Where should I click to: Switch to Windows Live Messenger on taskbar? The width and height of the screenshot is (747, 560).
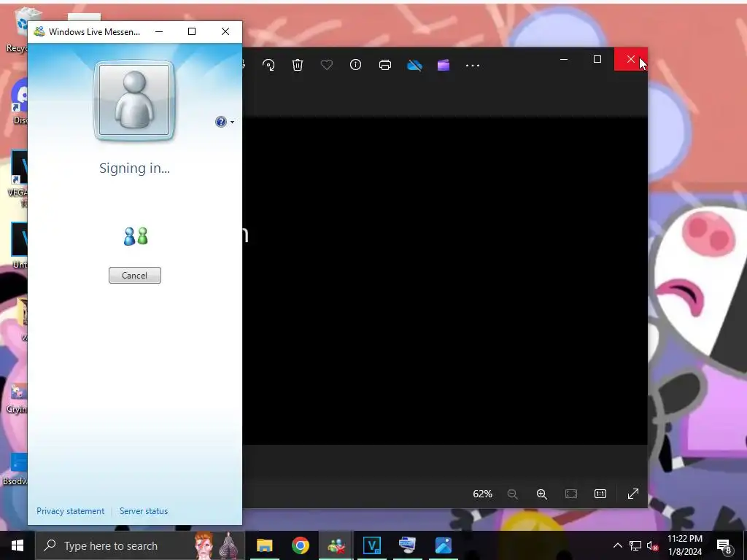pos(336,545)
